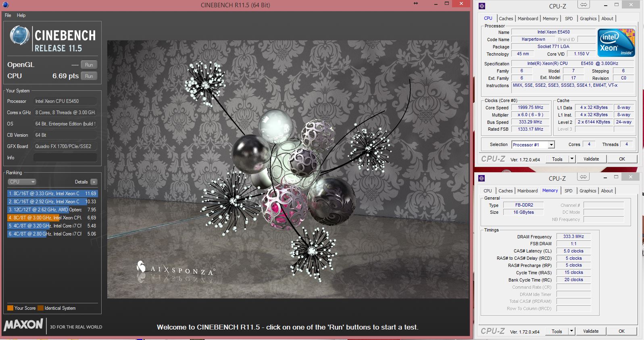Switch to SPD tab in top CPU-Z window
The image size is (644, 340).
(x=569, y=19)
